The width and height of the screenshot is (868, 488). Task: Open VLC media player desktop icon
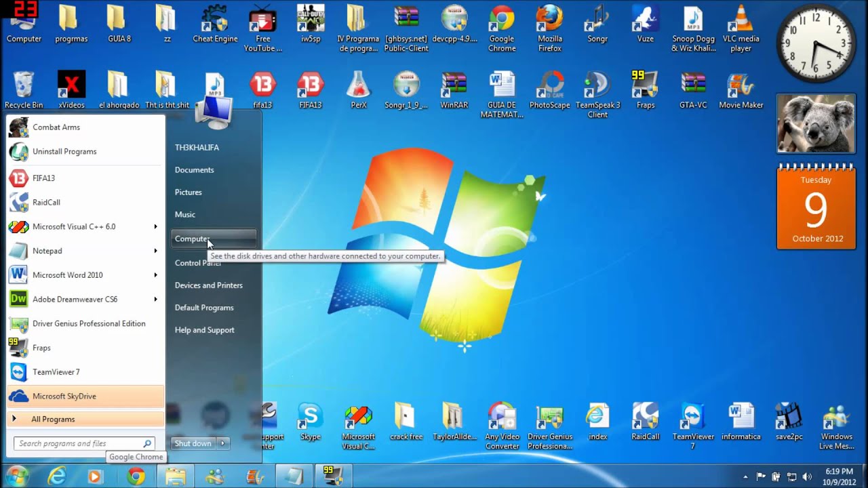tap(741, 28)
